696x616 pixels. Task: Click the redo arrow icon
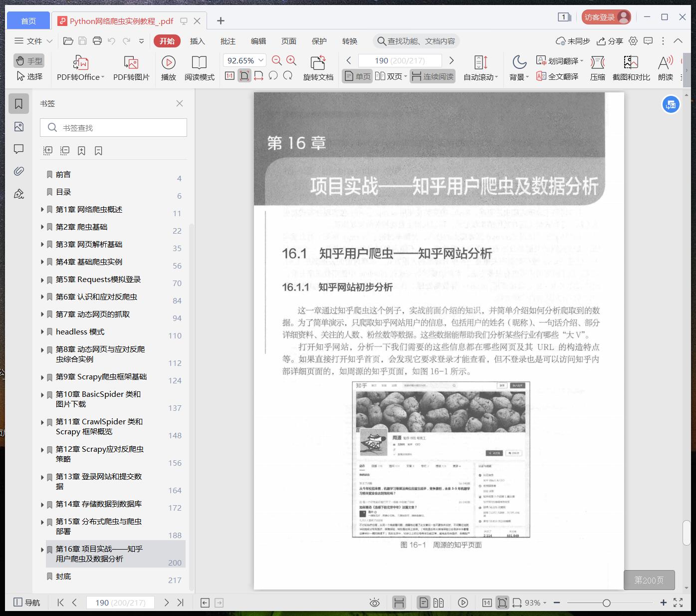[127, 41]
